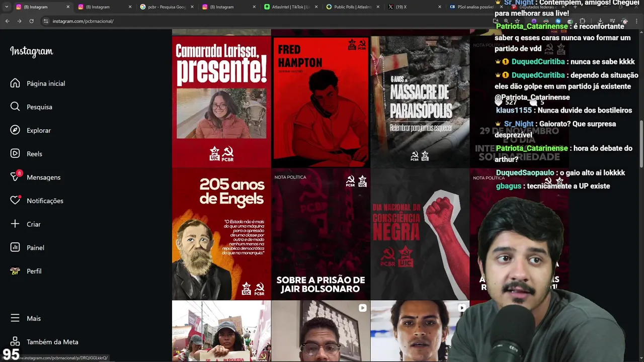Close the AtlasIntel TikTok tab
Screen dimensions: 644x362
click(316, 7)
